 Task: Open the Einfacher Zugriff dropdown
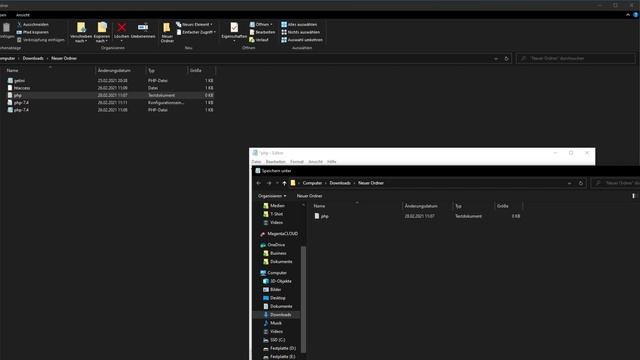coord(196,32)
